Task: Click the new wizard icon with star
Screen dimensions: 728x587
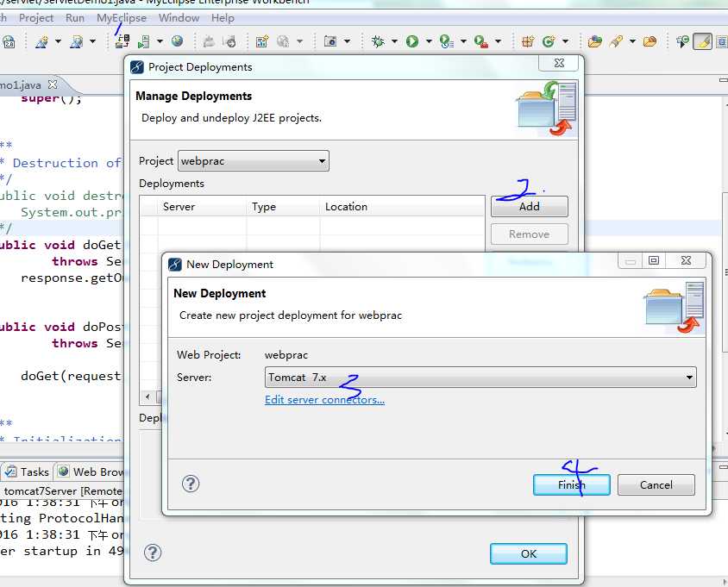Action: 42,41
